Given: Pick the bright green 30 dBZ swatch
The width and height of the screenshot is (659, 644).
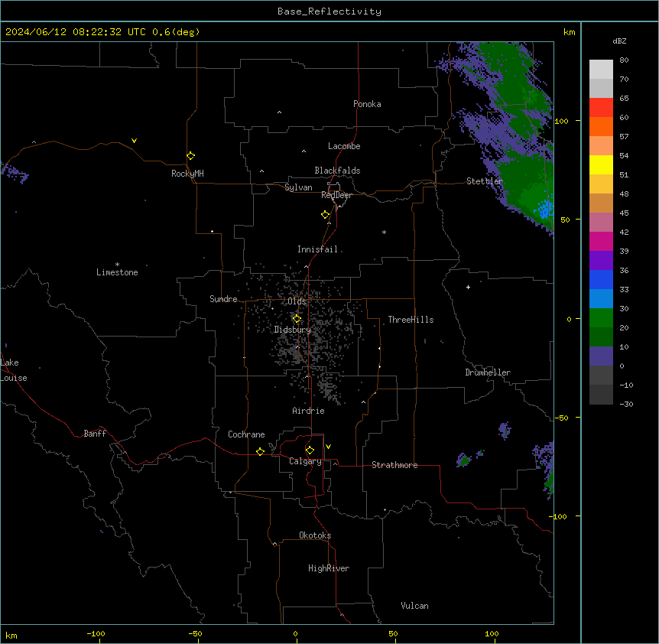Looking at the screenshot, I should click(x=601, y=318).
